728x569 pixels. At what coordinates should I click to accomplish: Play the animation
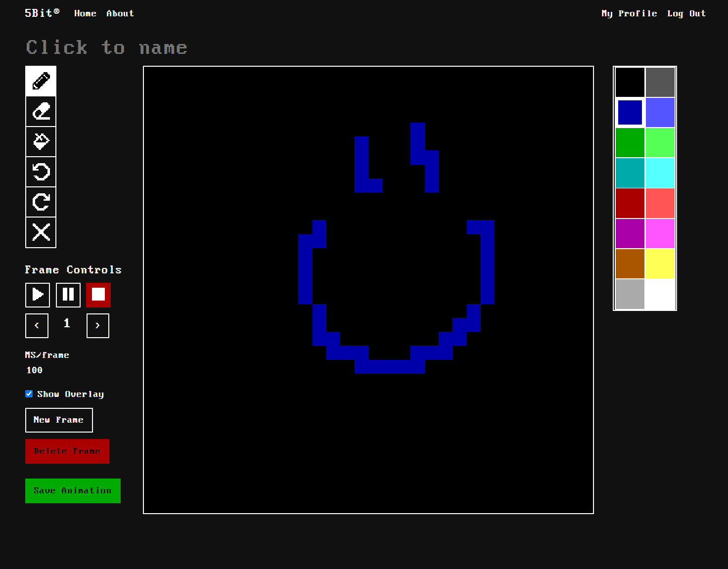point(38,295)
